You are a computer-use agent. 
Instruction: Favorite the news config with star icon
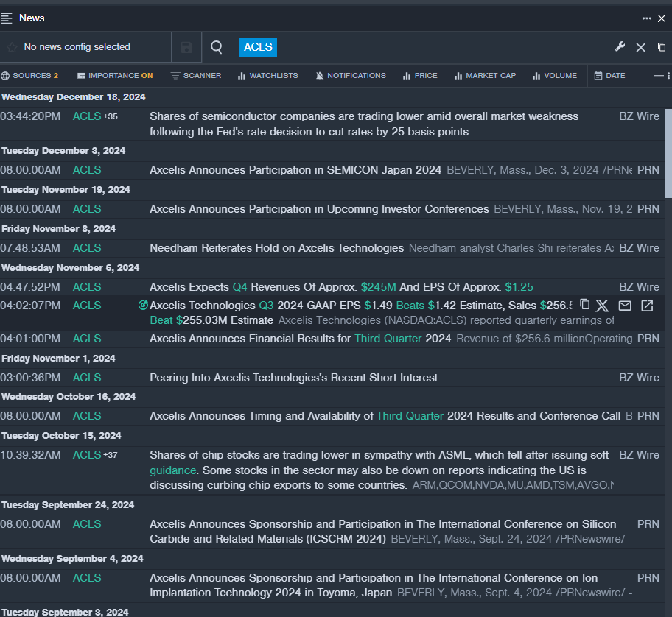(x=12, y=47)
